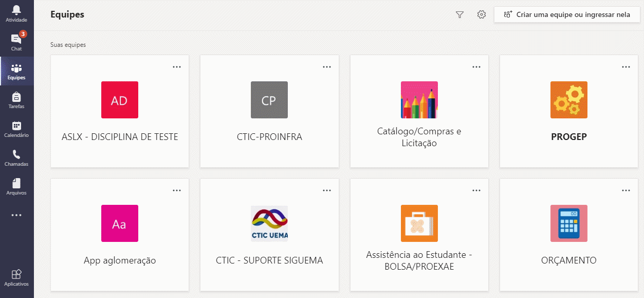Click the orange first-aid kit avatar
The height and width of the screenshot is (298, 644).
[419, 223]
